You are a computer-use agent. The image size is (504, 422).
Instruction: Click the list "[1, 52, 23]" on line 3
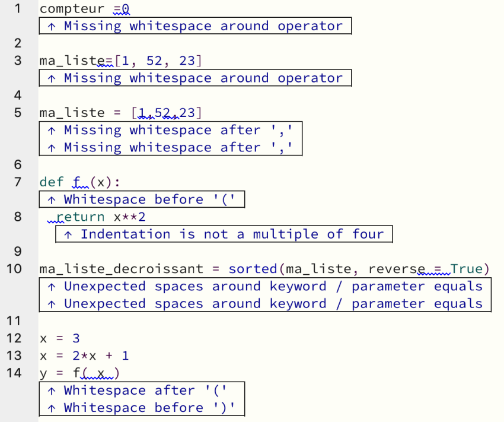[158, 61]
